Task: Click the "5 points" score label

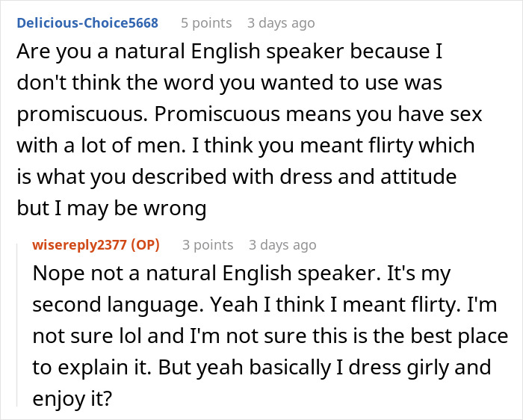Action: coord(206,22)
